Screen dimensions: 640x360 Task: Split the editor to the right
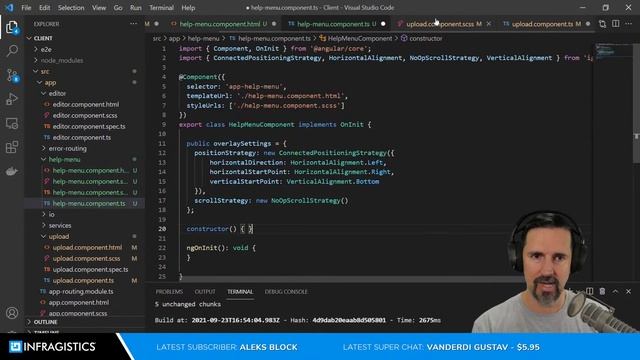[x=616, y=24]
